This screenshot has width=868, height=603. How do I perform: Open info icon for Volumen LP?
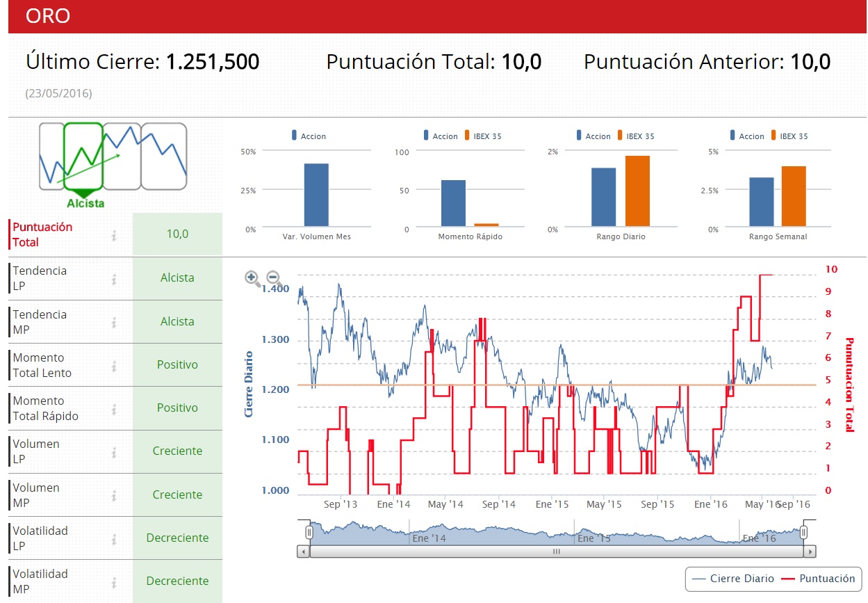click(x=113, y=452)
